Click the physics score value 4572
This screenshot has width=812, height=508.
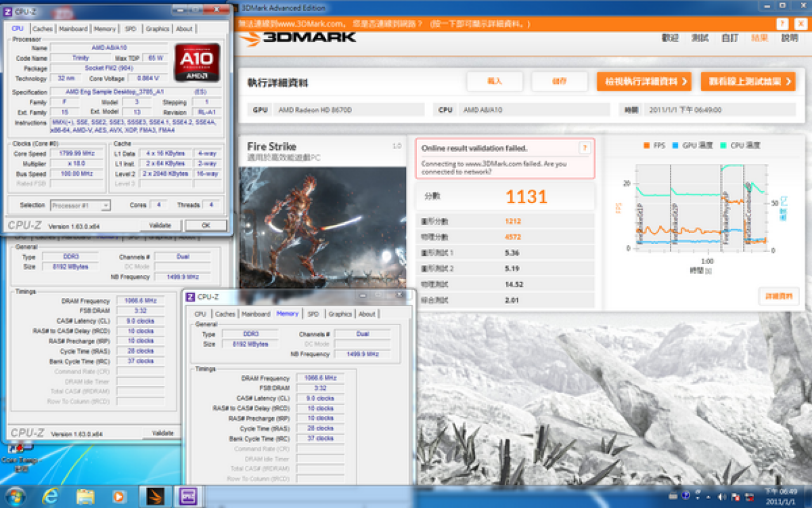point(513,237)
